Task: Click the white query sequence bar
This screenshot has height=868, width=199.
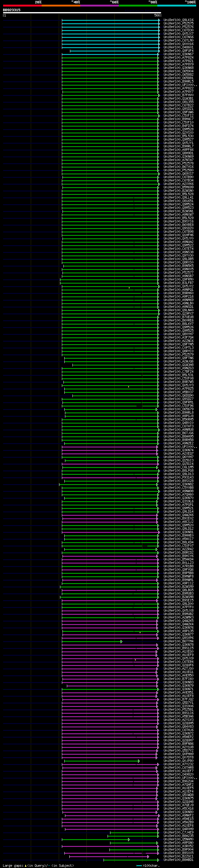Action: click(82, 13)
